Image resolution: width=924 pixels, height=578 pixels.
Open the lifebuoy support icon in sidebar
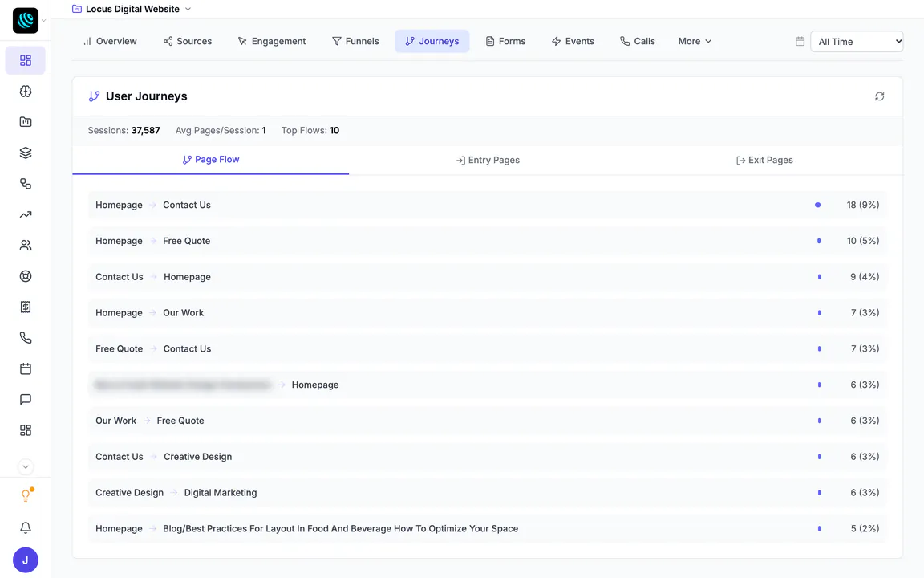26,276
